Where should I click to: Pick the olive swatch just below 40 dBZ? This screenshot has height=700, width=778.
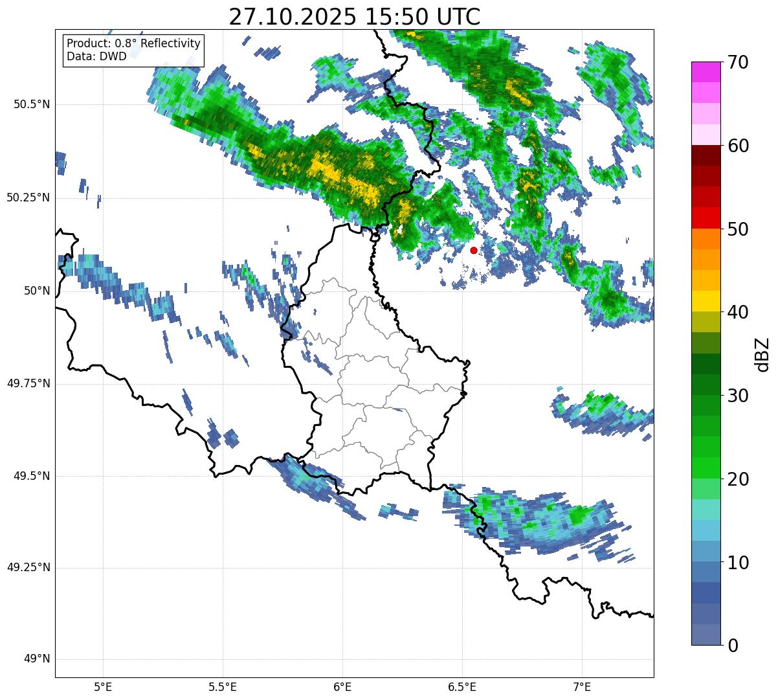pyautogui.click(x=706, y=322)
